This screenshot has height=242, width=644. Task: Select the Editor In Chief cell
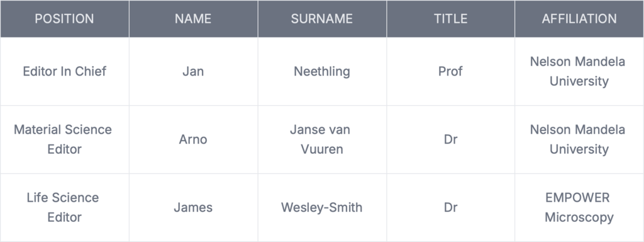[65, 71]
